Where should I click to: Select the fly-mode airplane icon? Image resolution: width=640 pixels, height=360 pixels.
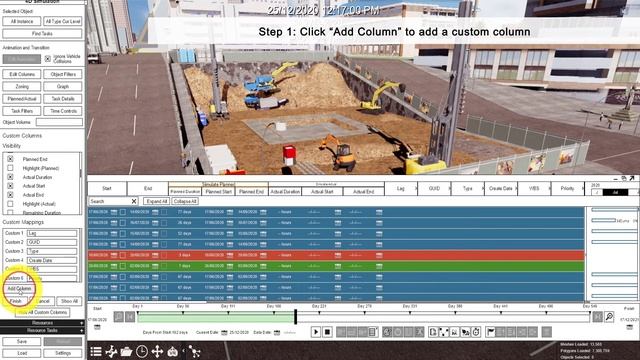pos(111,351)
